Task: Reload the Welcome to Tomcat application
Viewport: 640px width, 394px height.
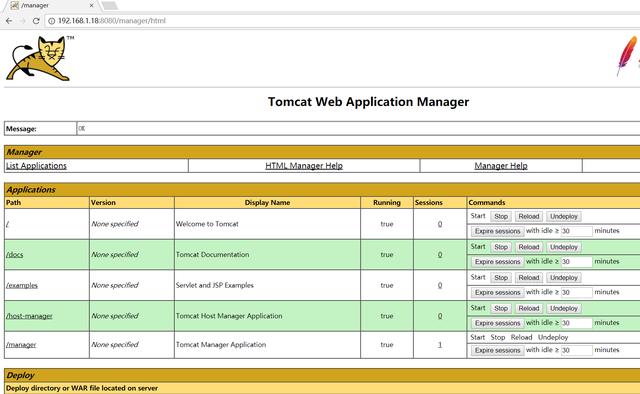Action: coord(529,216)
